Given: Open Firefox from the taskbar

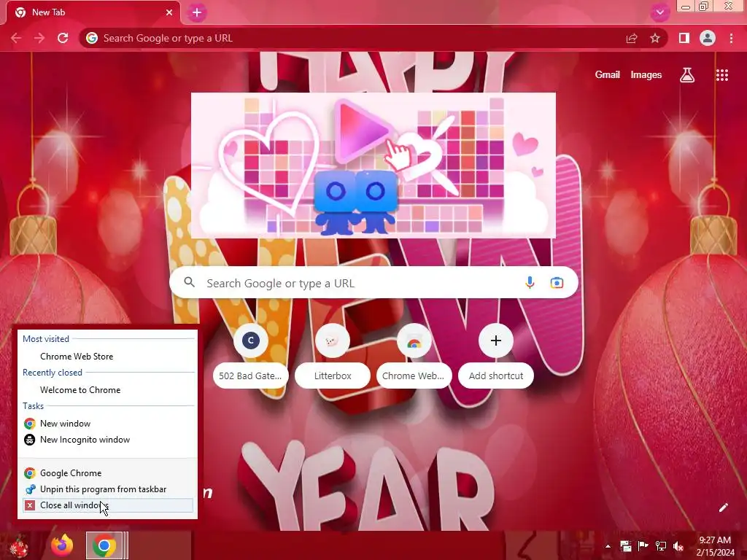Looking at the screenshot, I should (63, 545).
